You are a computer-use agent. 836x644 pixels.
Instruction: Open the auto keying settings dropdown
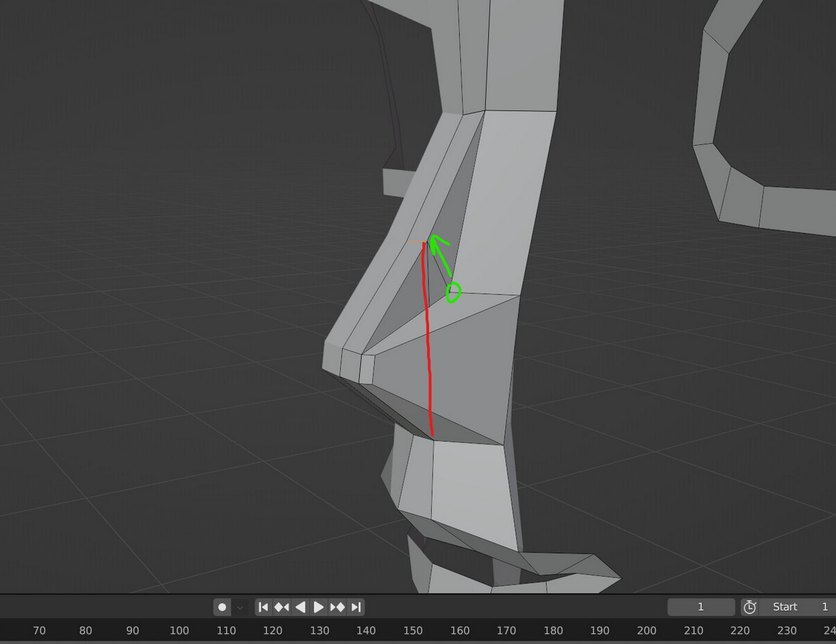(239, 607)
